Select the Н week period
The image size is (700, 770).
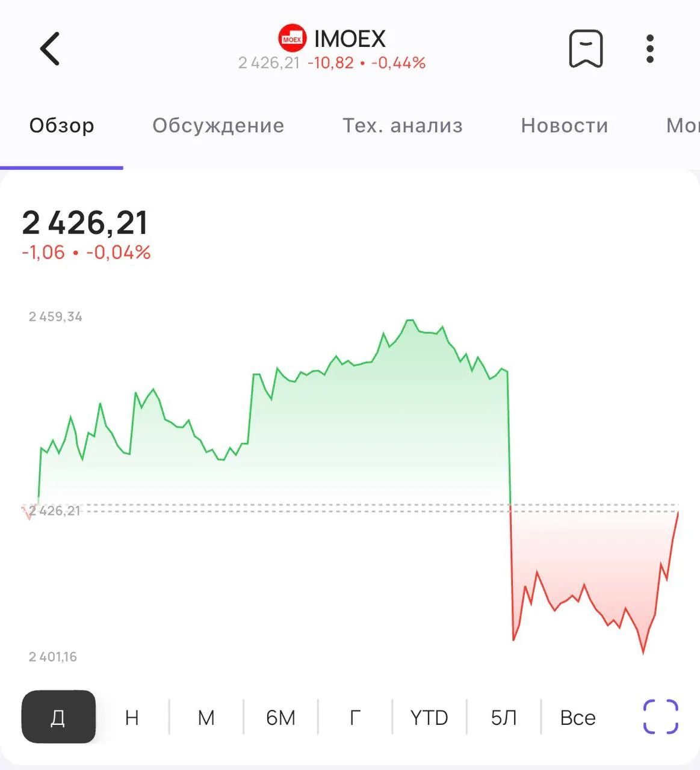(x=132, y=718)
